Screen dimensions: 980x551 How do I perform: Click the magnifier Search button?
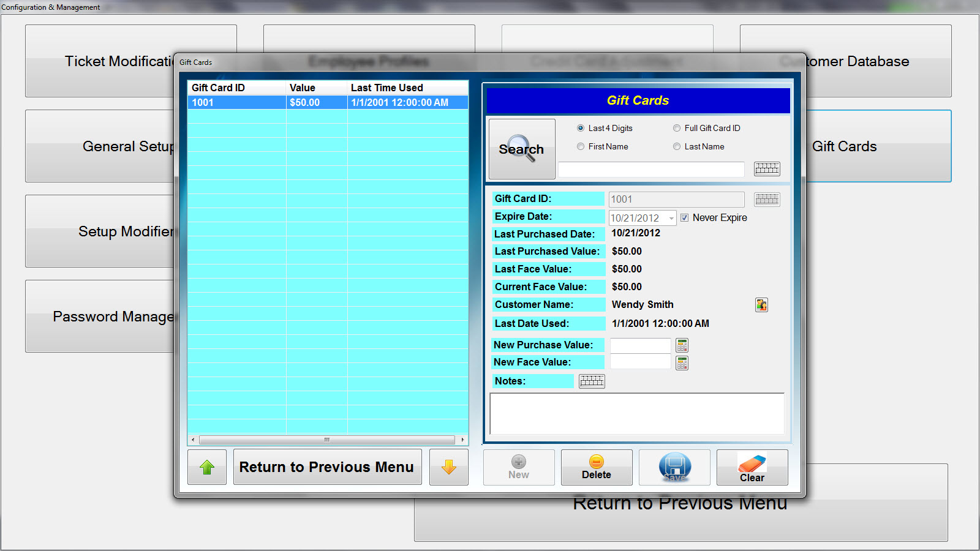(x=521, y=149)
